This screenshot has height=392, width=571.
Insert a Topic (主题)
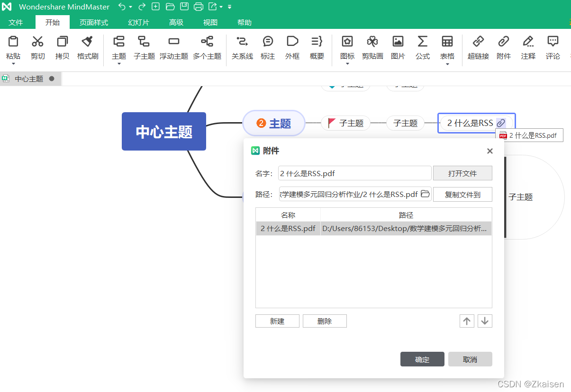[x=119, y=48]
